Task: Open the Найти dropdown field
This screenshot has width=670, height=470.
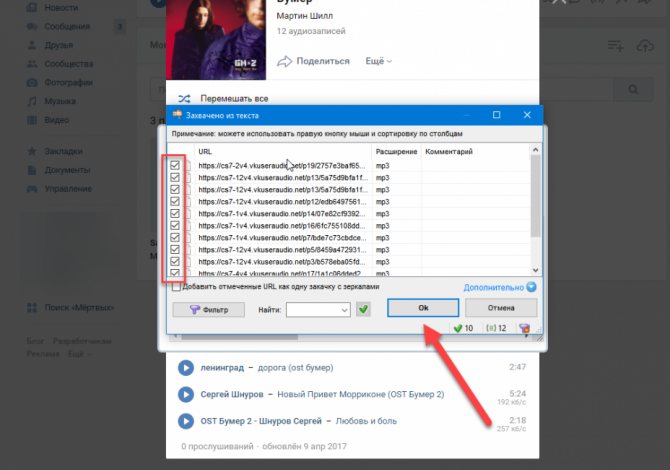Action: pos(318,310)
